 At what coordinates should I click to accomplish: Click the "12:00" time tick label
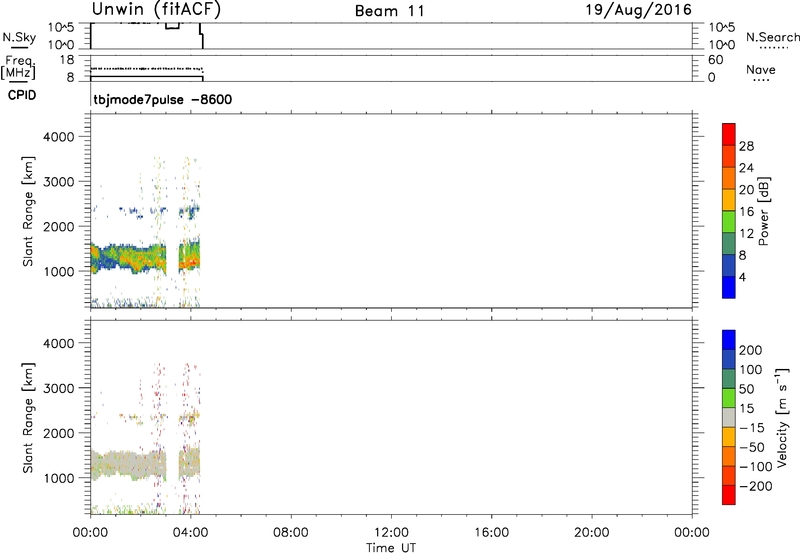point(391,533)
